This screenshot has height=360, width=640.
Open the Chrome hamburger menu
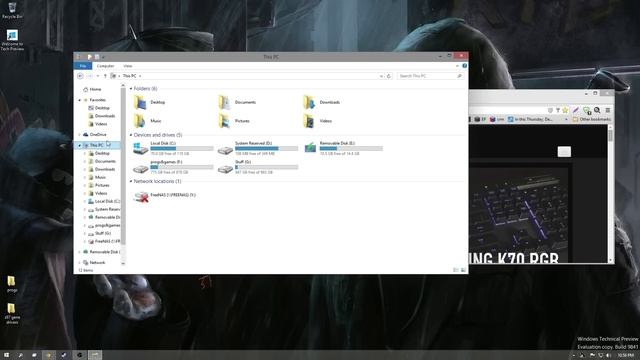click(608, 110)
